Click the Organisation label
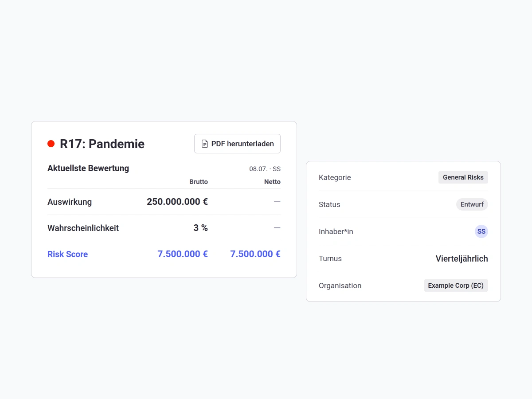532x399 pixels. [340, 286]
